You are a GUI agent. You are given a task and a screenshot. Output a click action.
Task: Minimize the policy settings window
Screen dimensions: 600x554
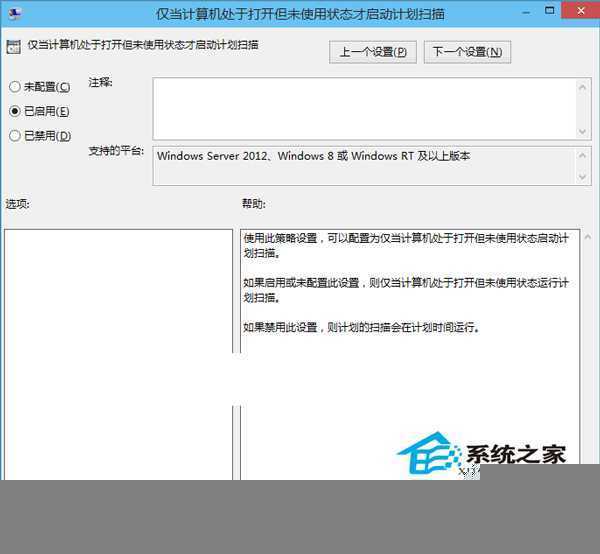(x=527, y=12)
